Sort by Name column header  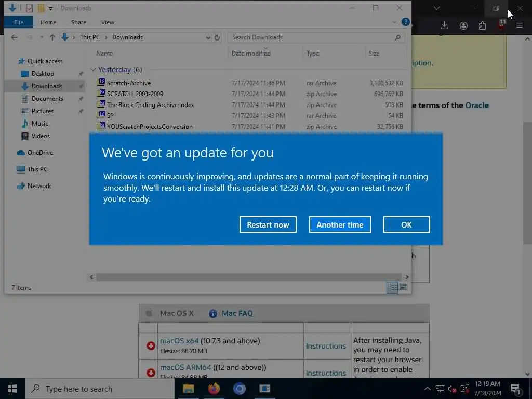click(x=104, y=54)
